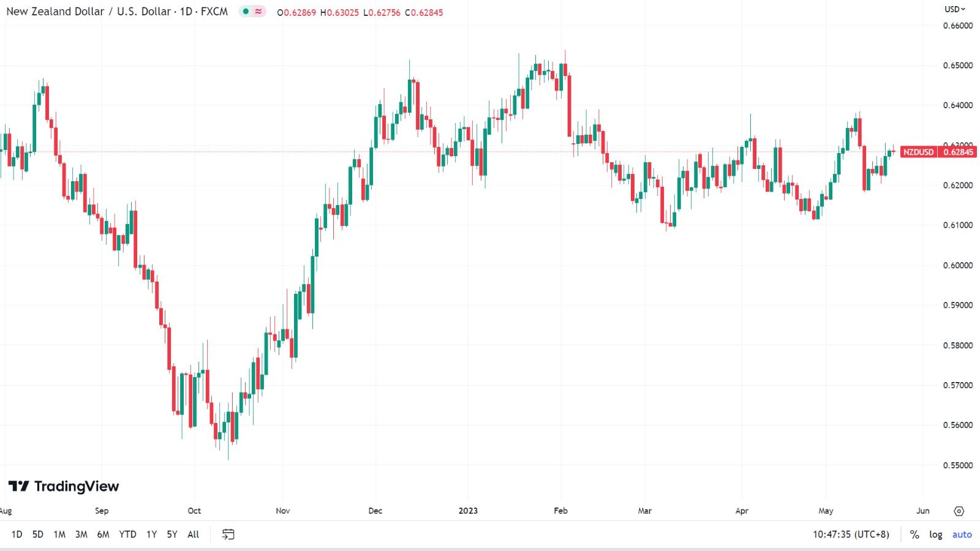Open the USD currency dropdown
Viewport: 980px width, 551px height.
(x=955, y=9)
